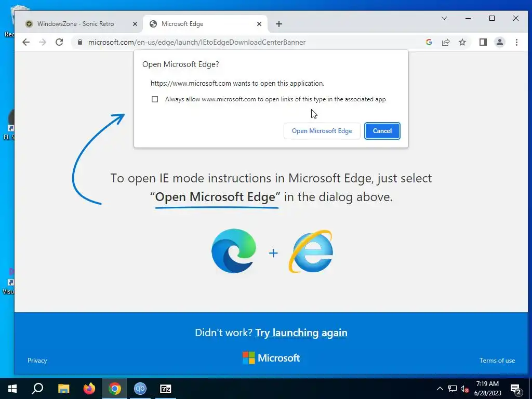This screenshot has width=532, height=399.
Task: Open a new tab with the plus button
Action: coord(279,24)
